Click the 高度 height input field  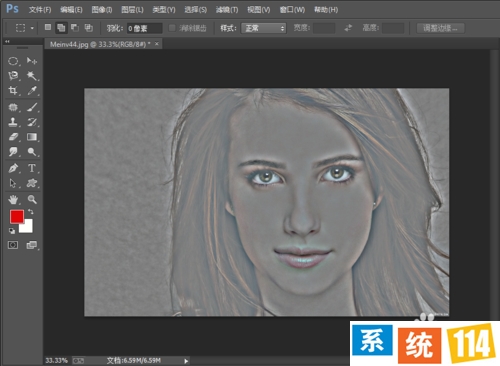coord(393,28)
